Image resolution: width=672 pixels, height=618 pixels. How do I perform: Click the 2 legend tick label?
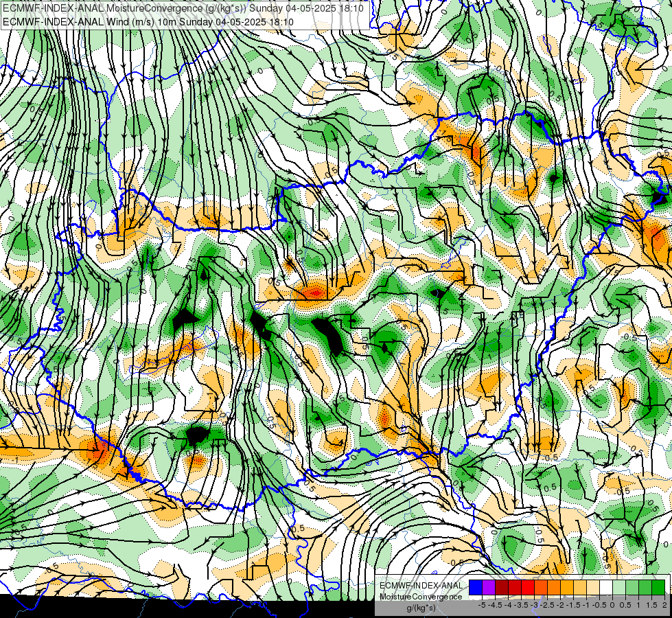click(x=664, y=605)
